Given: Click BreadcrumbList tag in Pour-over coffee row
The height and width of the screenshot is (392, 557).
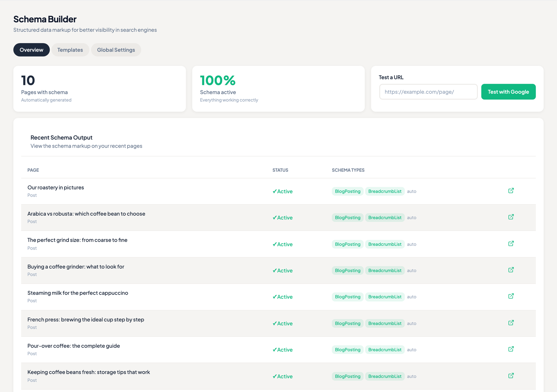Looking at the screenshot, I should pyautogui.click(x=385, y=350).
